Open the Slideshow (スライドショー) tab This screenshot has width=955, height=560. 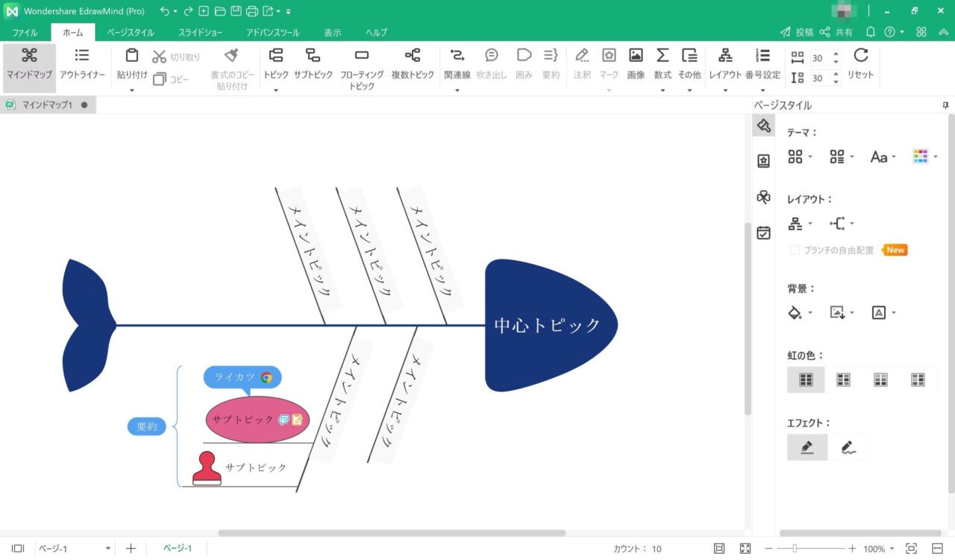tap(200, 33)
